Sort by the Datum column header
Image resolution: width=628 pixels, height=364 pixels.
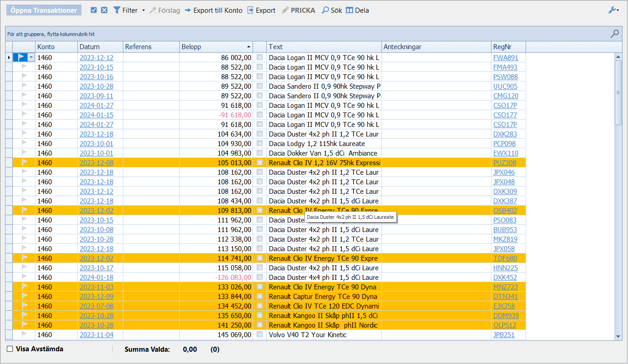pyautogui.click(x=101, y=46)
